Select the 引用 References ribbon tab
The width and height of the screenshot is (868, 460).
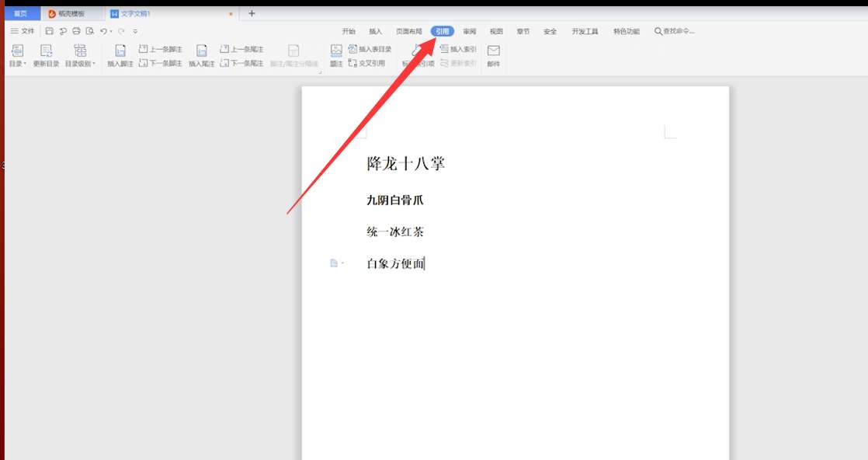(x=443, y=32)
